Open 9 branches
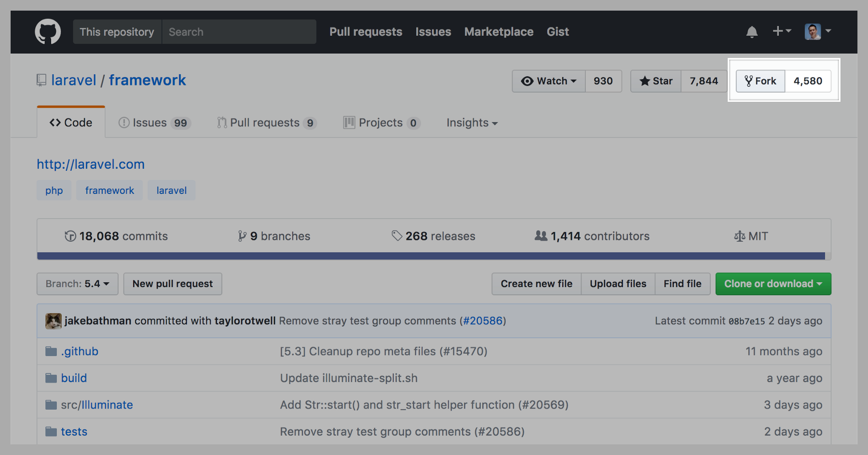Viewport: 868px width, 455px height. click(x=274, y=236)
